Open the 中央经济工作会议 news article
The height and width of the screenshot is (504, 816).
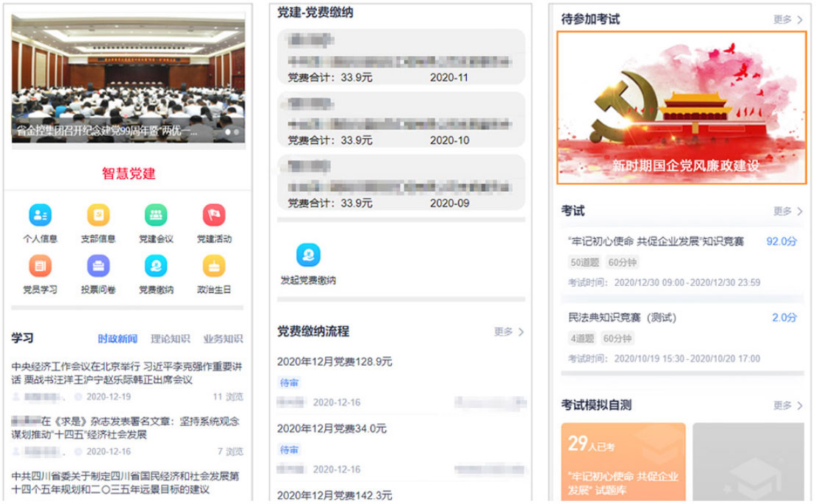click(127, 373)
